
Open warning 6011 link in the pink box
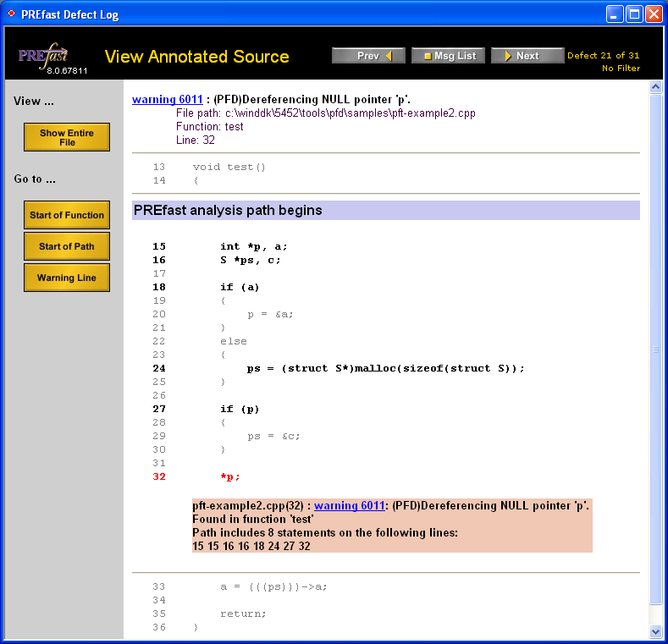pyautogui.click(x=350, y=505)
